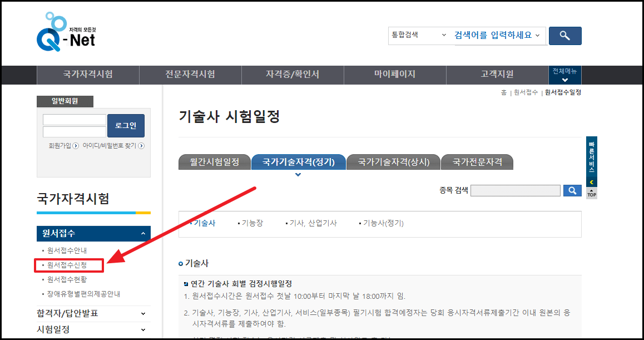The image size is (644, 340).
Task: Switch to the 월간시험일정 tab
Action: click(x=214, y=161)
